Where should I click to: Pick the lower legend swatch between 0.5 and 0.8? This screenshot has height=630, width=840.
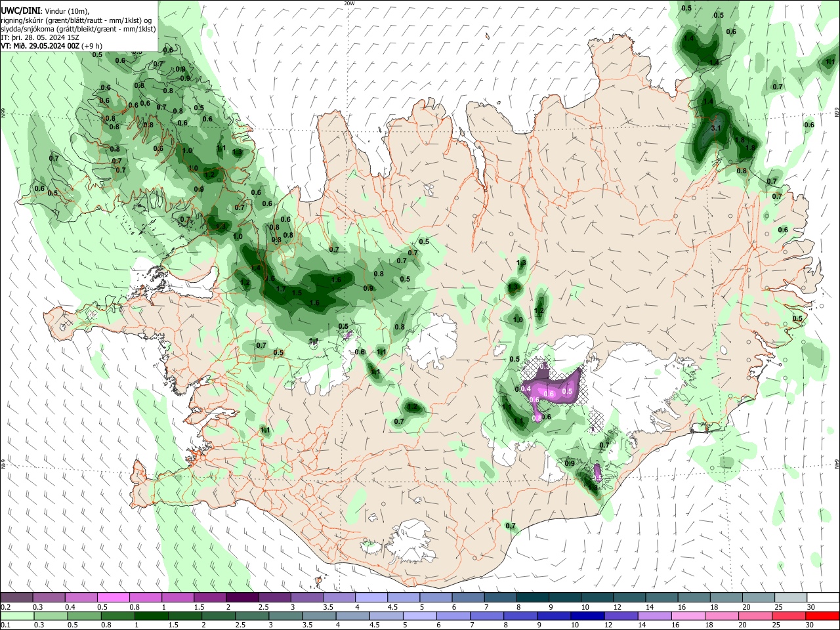[84, 616]
